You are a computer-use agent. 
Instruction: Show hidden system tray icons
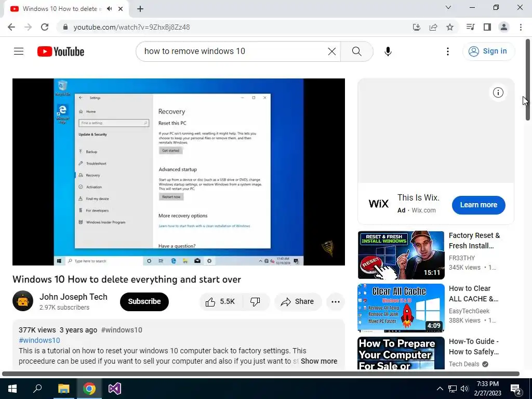[440, 389]
